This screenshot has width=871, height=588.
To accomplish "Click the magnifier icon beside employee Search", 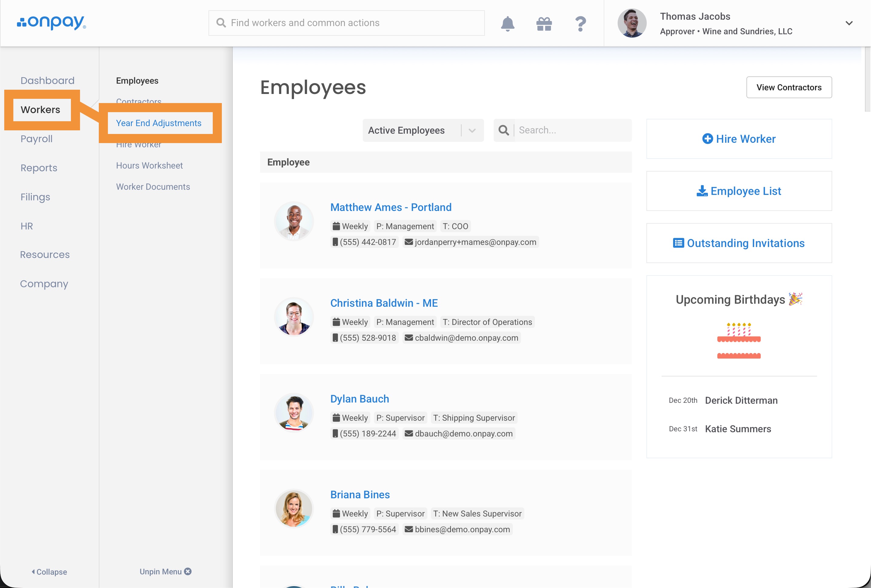I will 504,130.
